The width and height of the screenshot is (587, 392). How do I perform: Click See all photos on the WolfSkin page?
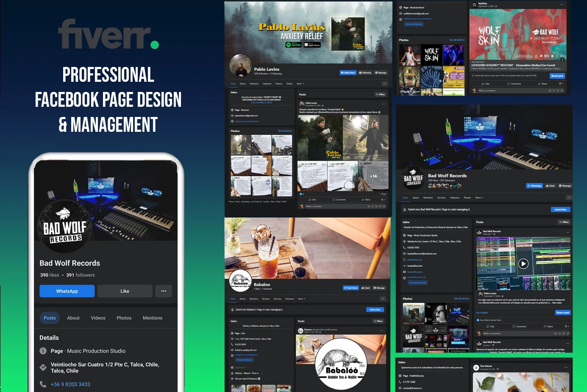coord(457,40)
